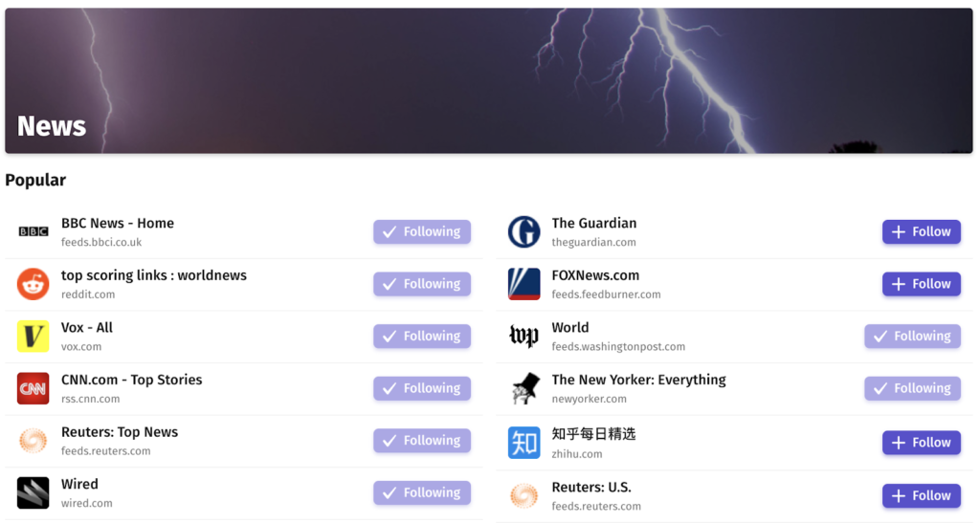This screenshot has height=523, width=980.
Task: Click the Popular section heading
Action: (35, 181)
